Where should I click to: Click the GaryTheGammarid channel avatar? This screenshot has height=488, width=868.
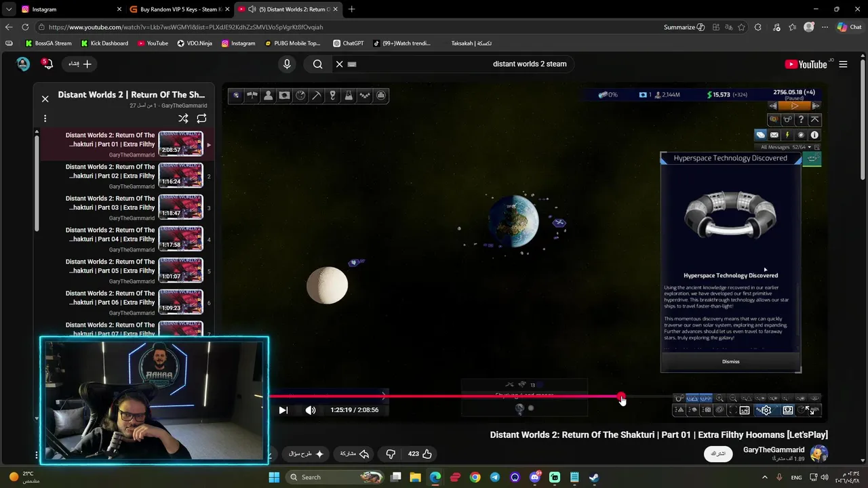(819, 453)
